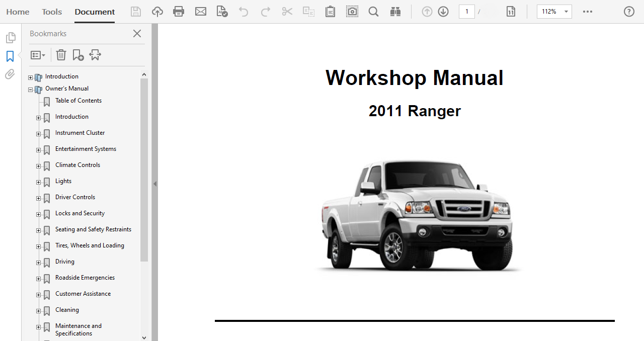This screenshot has height=341, width=644.
Task: Open the Find text magnifier tool
Action: tap(373, 12)
